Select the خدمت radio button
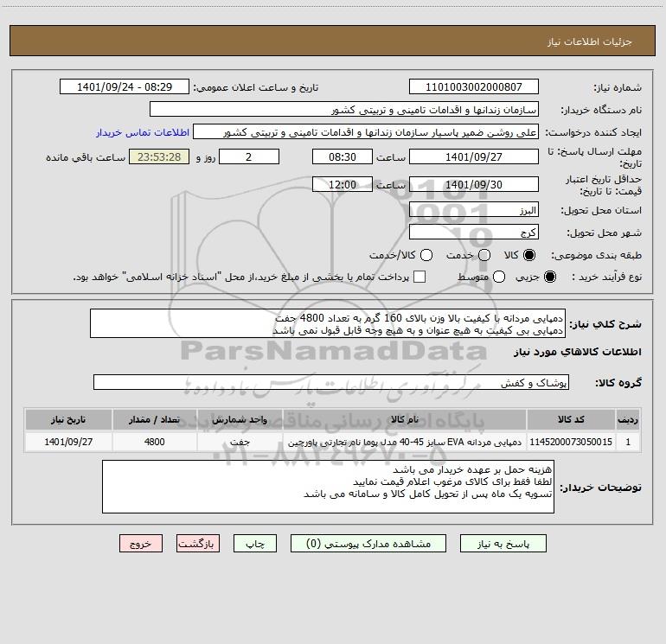Image resolution: width=666 pixels, height=644 pixels. [x=484, y=255]
